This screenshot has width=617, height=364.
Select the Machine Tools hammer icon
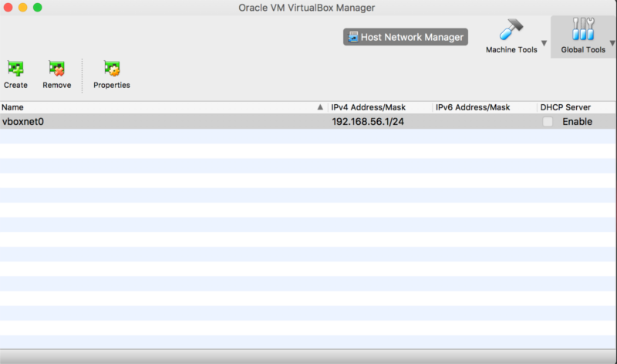511,31
